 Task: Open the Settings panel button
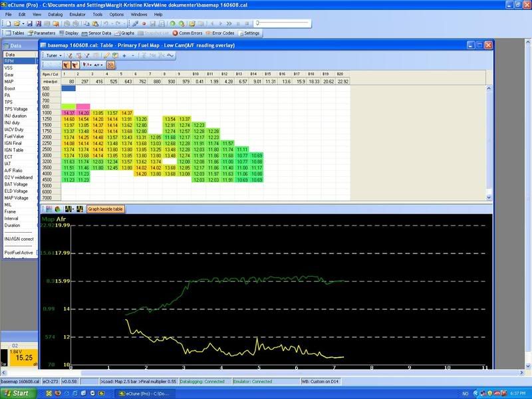249,33
